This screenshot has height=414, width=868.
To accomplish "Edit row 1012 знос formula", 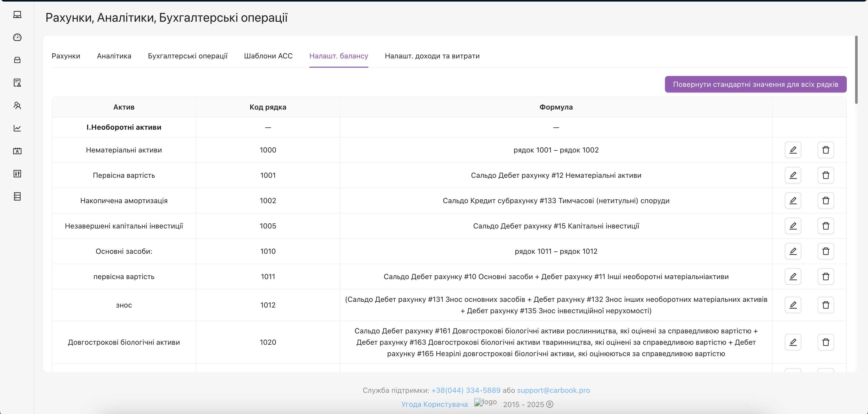I will [x=793, y=305].
